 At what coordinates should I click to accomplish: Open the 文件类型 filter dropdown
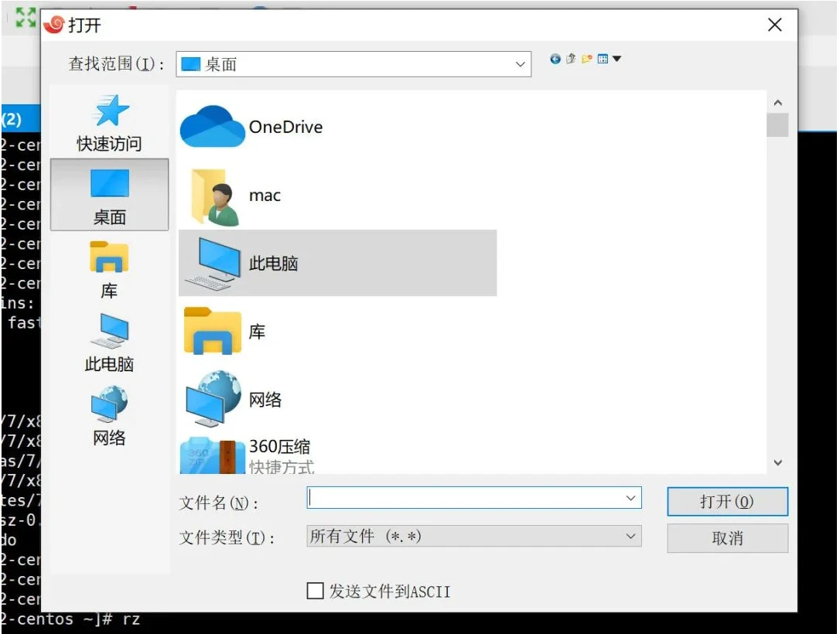pyautogui.click(x=473, y=537)
